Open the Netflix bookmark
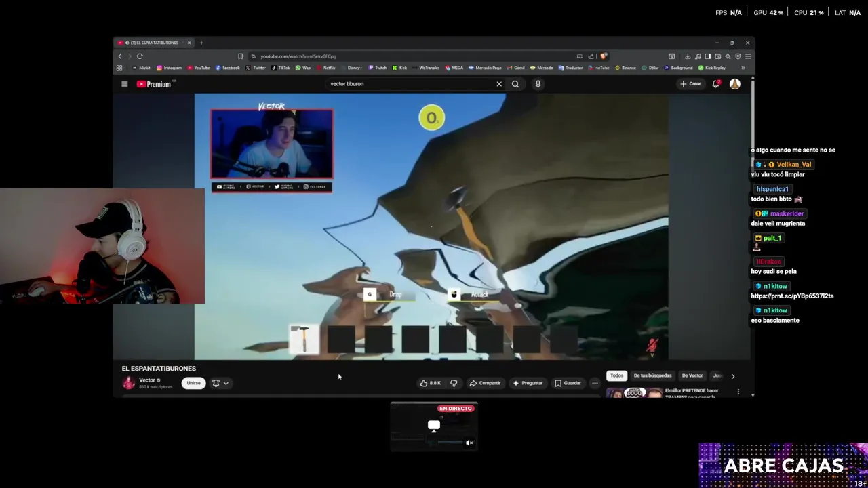The width and height of the screenshot is (868, 488). coord(325,68)
